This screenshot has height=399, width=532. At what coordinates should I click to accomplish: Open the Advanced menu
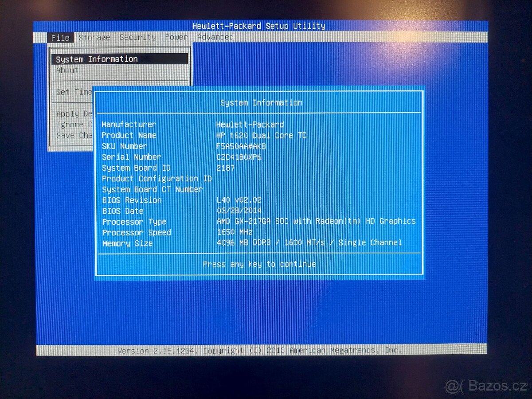click(215, 37)
